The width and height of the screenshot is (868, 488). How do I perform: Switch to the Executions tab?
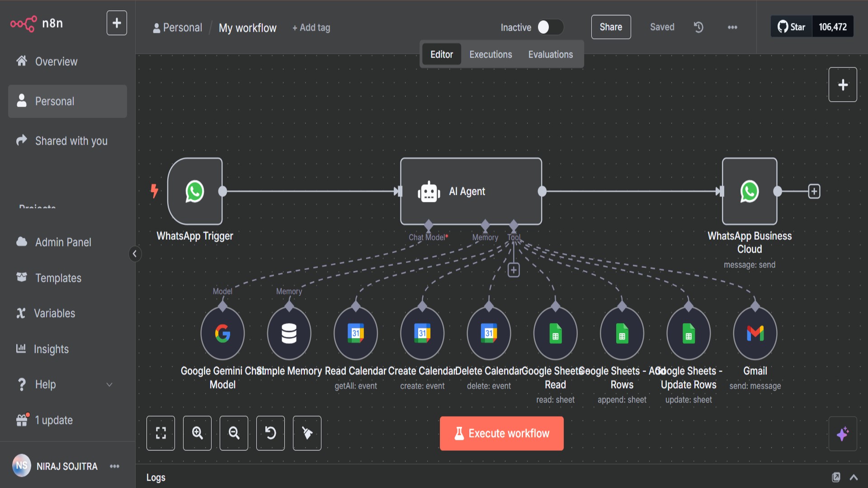coord(491,54)
